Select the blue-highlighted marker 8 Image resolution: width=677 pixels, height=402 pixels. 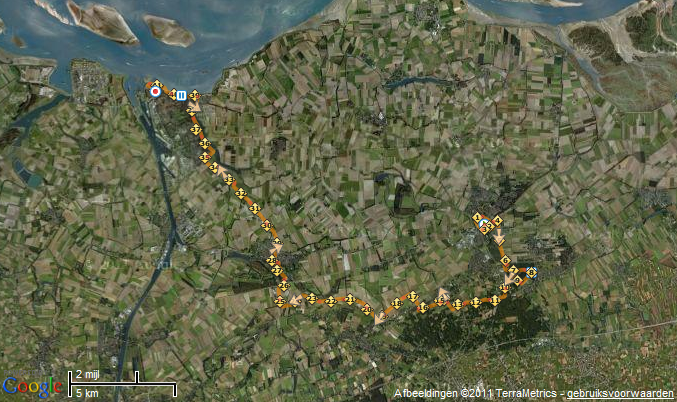[x=531, y=272]
